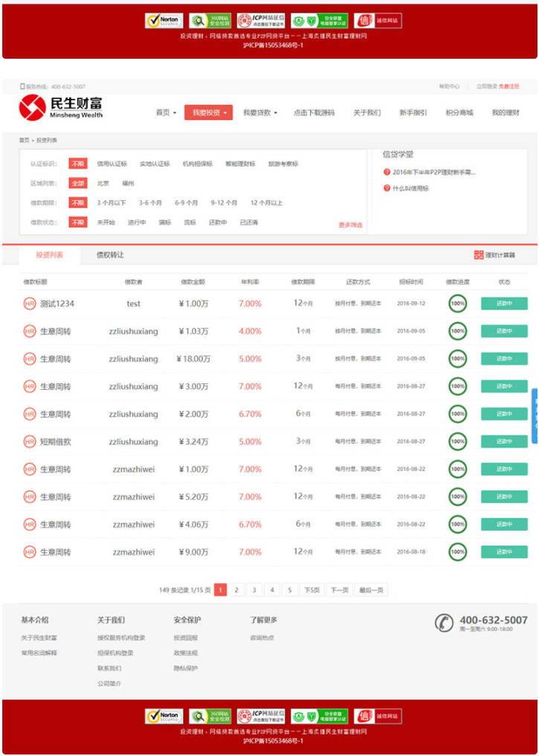Viewport: 539px width, 756px height.
Task: Open 帮助中心 link
Action: click(449, 86)
